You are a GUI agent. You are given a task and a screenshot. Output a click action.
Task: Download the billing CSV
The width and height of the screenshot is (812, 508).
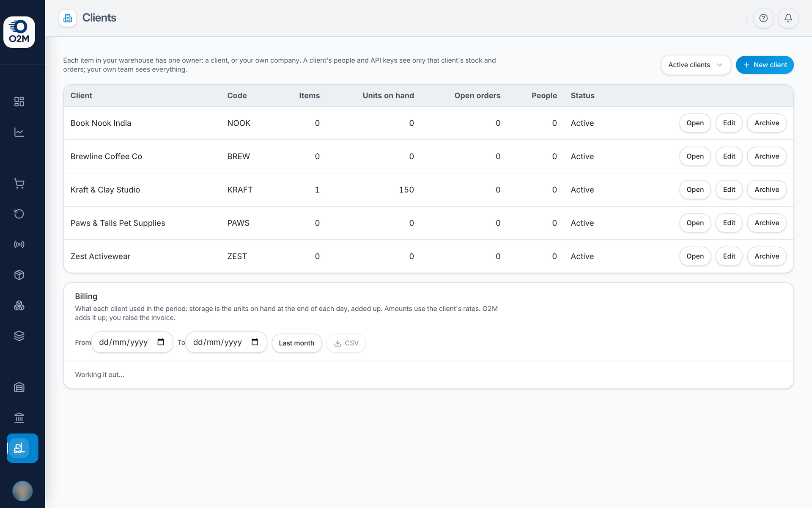346,343
